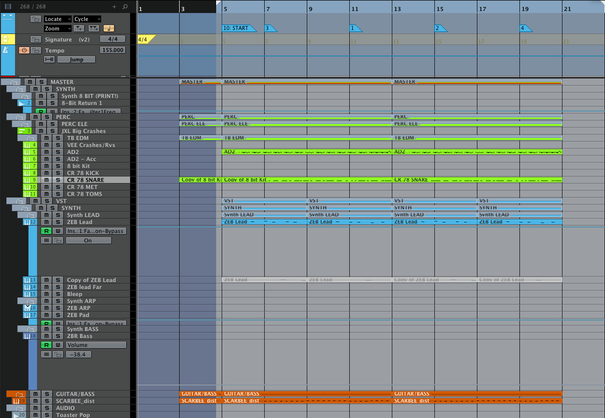
Task: Click the ZBR Bass instrument icon 18
Action: (x=30, y=336)
